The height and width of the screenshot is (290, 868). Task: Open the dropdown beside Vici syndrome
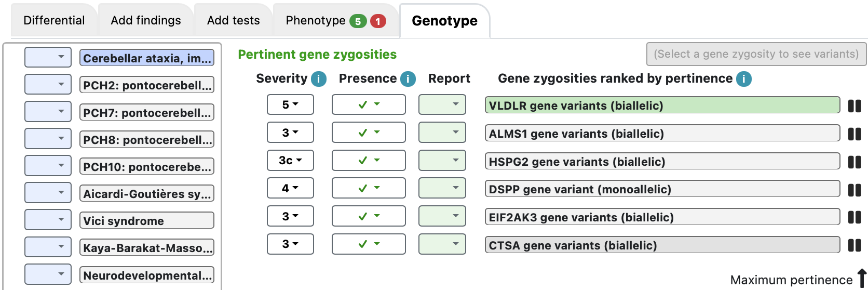(x=48, y=219)
